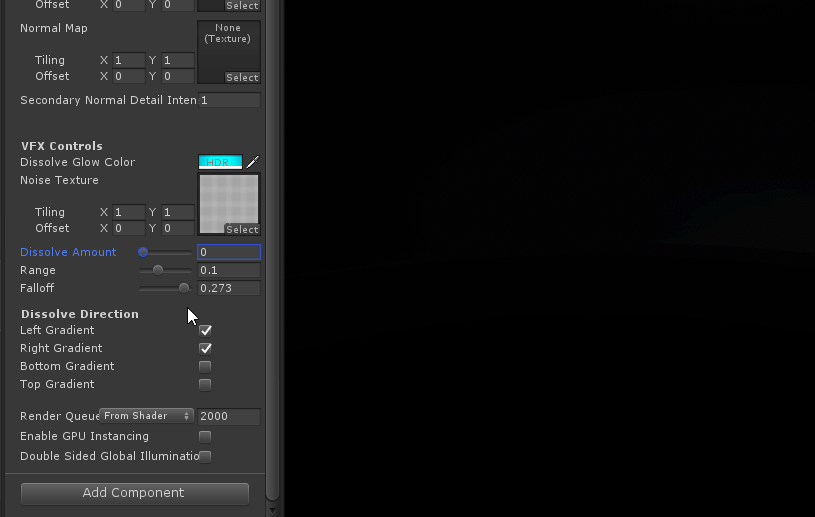815x517 pixels.
Task: Click Noise Texture Offset X field
Action: (x=128, y=229)
